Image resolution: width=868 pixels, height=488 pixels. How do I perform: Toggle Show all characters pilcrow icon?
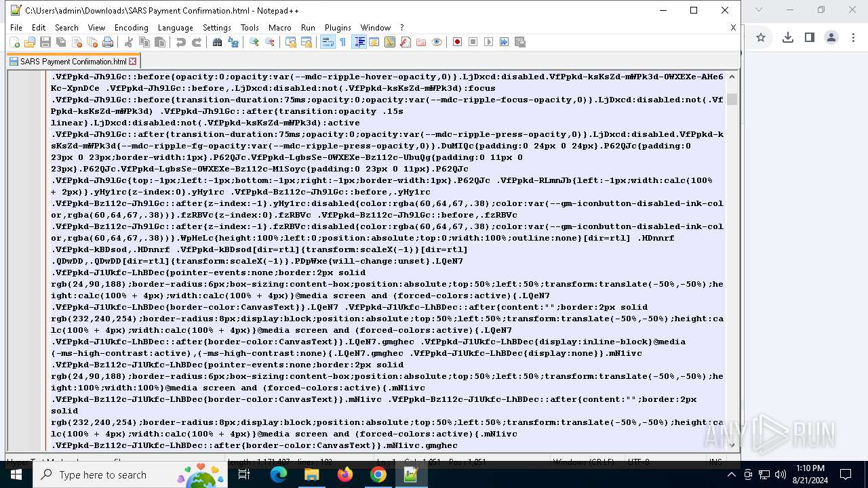(343, 42)
